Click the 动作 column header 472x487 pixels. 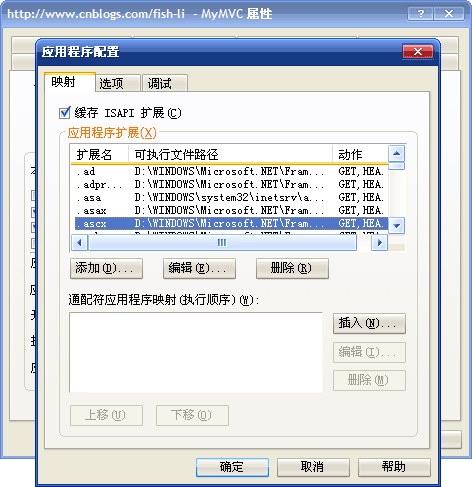(360, 154)
